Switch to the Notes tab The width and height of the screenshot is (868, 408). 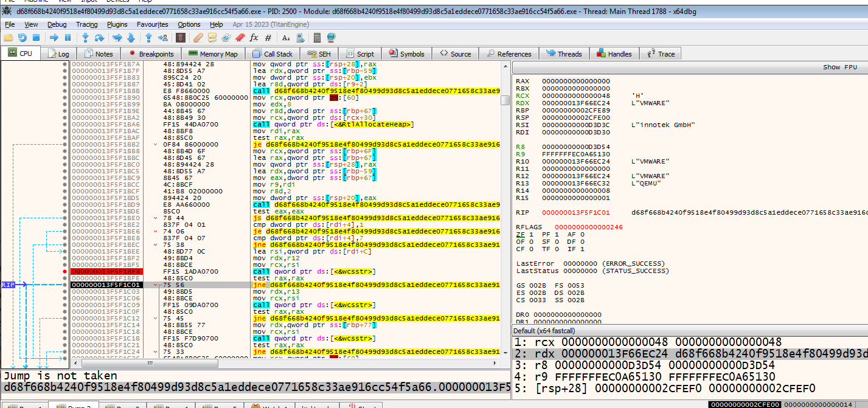coord(99,54)
